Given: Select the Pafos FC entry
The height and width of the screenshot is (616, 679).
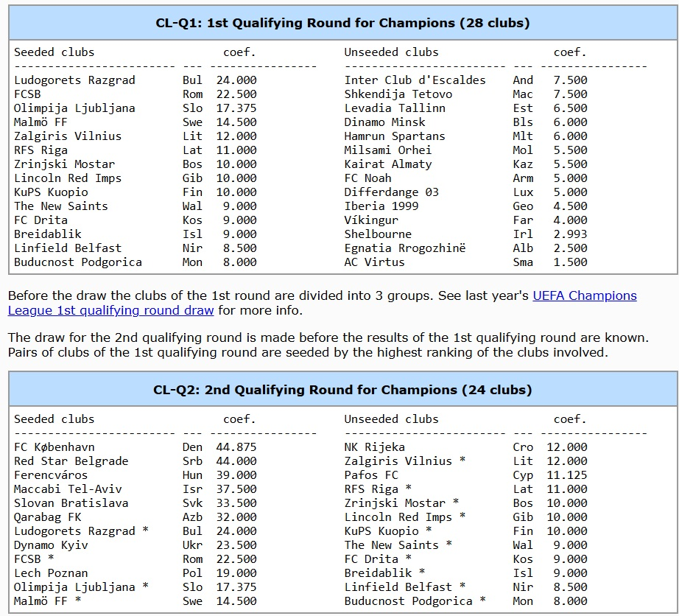Looking at the screenshot, I should pos(371,475).
